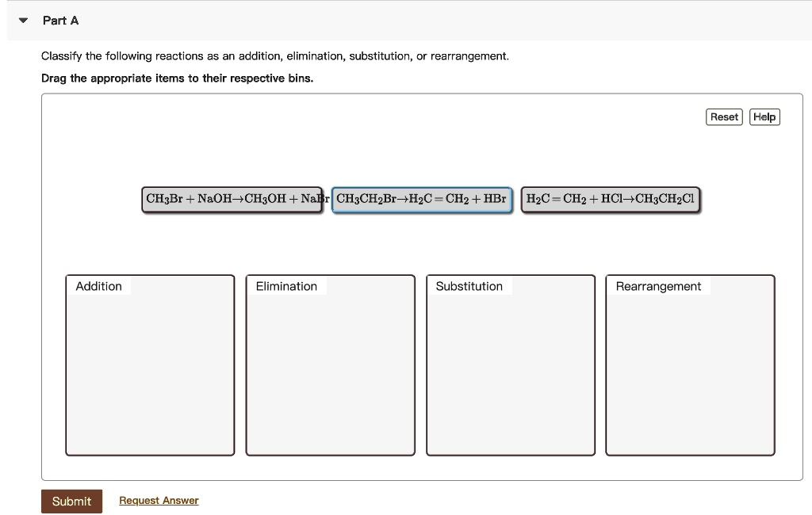The height and width of the screenshot is (515, 812).
Task: Click the Substitution bin label
Action: click(x=469, y=286)
